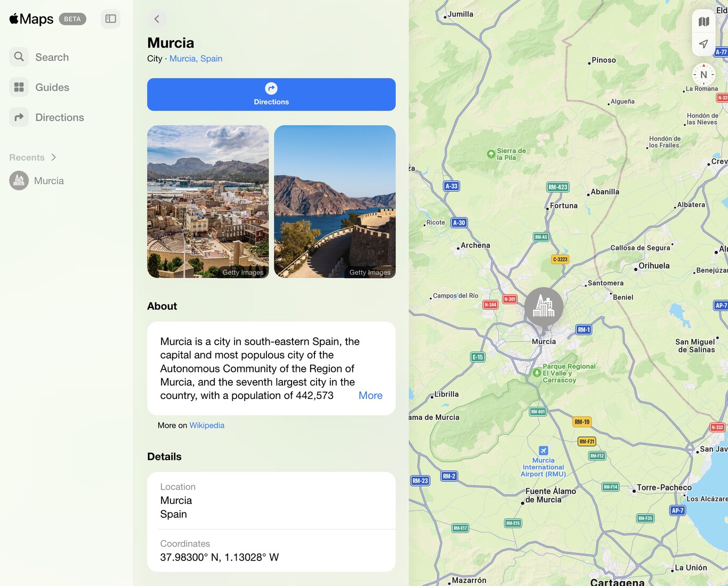Open Murcia from the Recents list
This screenshot has width=728, height=586.
point(48,181)
